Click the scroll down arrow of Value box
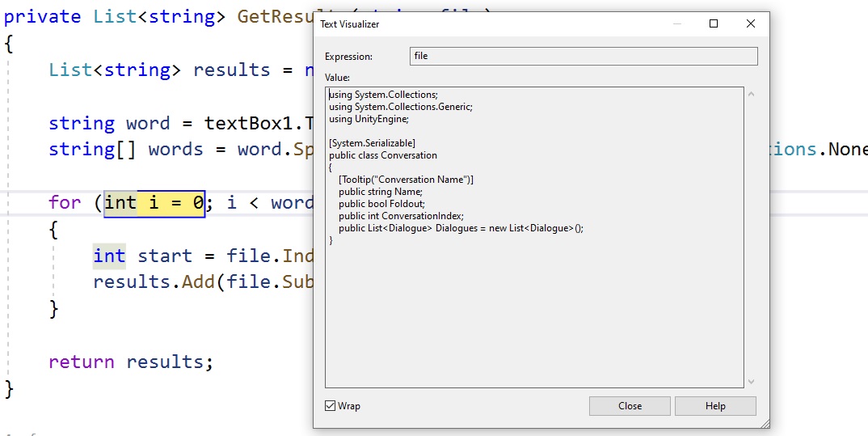This screenshot has width=868, height=436. [751, 381]
